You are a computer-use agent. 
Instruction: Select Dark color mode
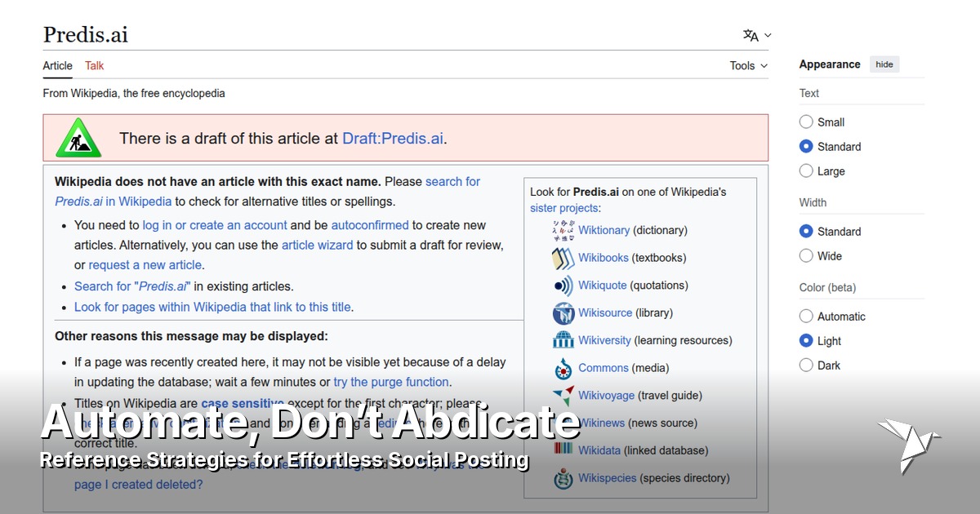[x=806, y=366]
